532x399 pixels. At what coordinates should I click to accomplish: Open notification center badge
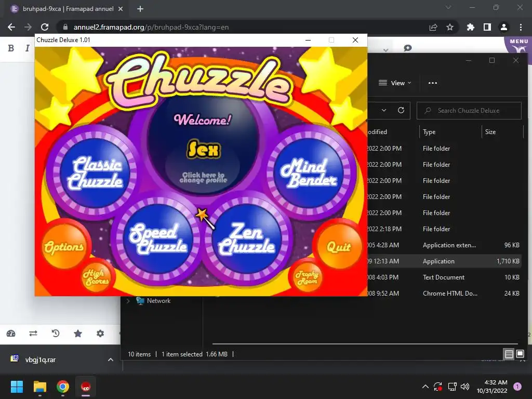517,387
